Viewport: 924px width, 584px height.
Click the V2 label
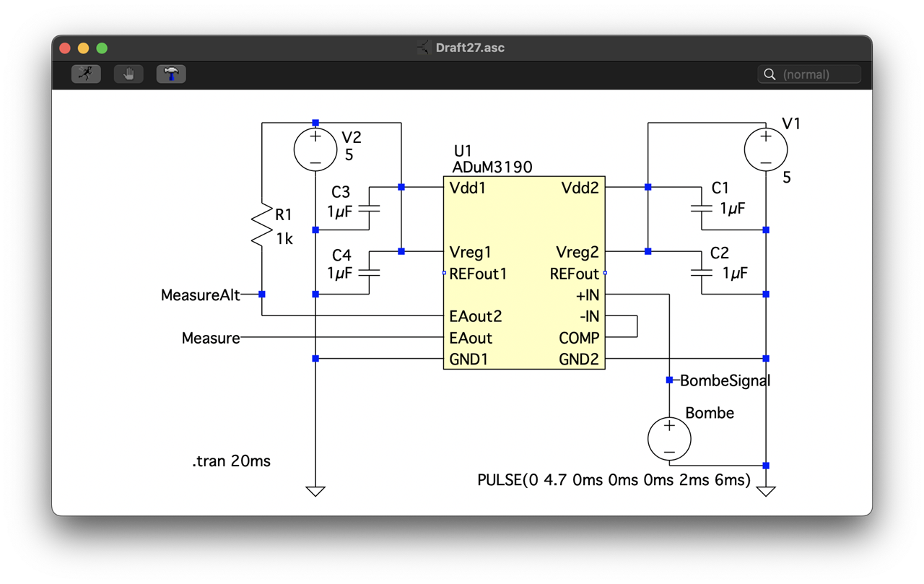(352, 137)
